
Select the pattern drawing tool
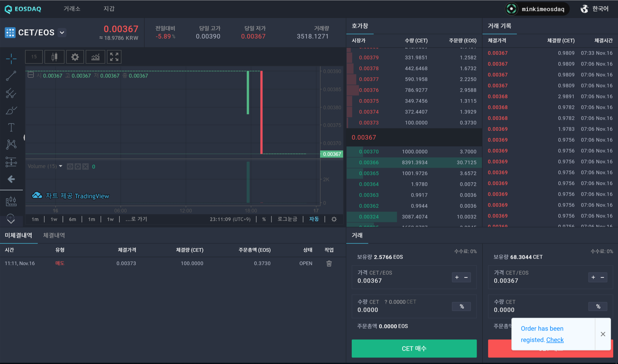[11, 145]
